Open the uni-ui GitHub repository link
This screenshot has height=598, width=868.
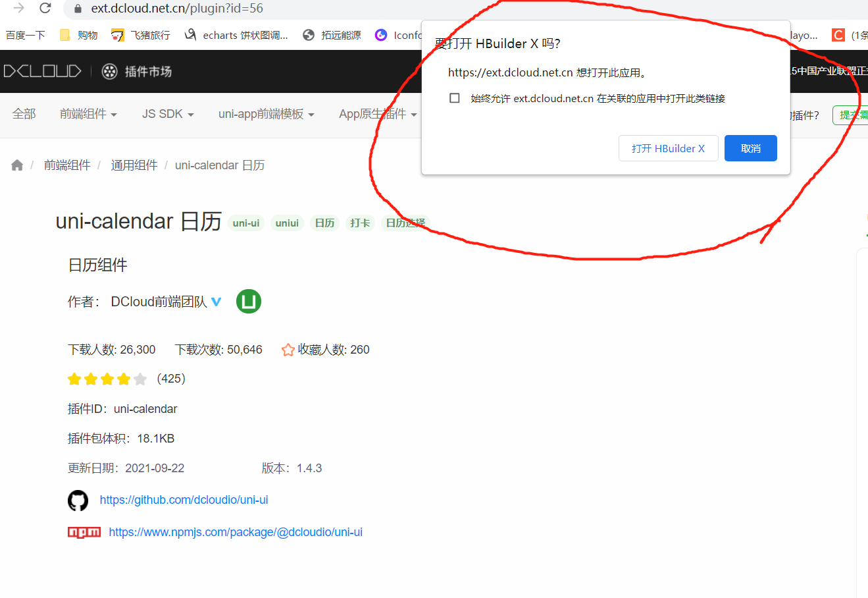pos(184,500)
